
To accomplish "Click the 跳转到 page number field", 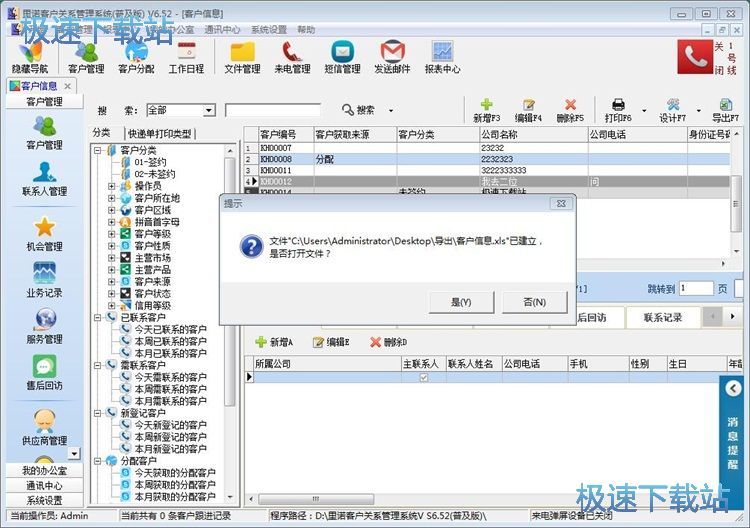I will (x=696, y=288).
